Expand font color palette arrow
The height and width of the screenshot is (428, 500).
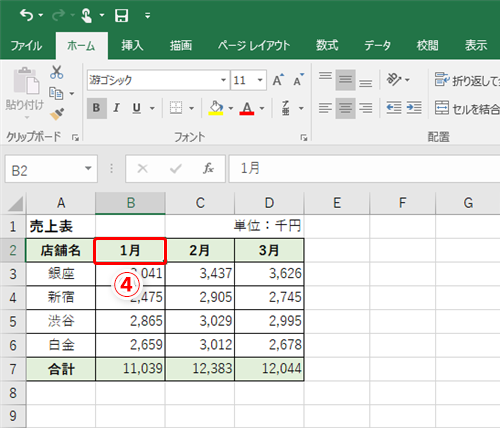click(x=262, y=108)
